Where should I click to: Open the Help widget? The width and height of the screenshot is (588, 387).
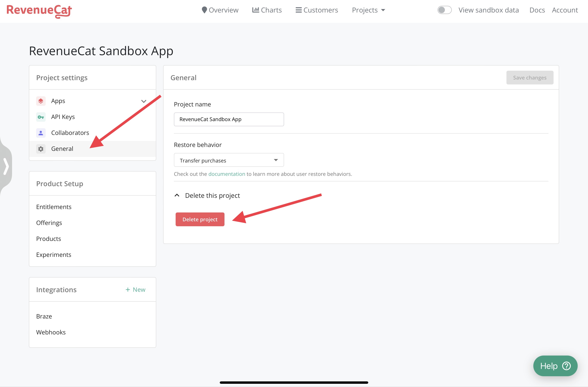[555, 365]
